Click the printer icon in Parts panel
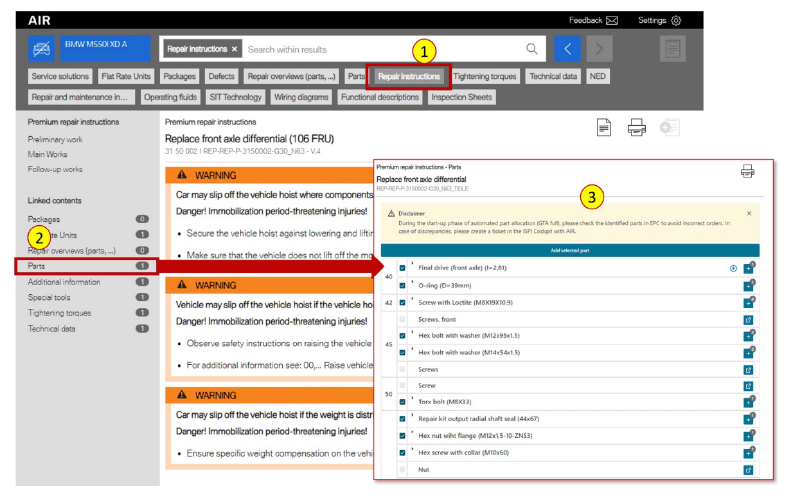Image resolution: width=791 pixels, height=496 pixels. coord(747,171)
